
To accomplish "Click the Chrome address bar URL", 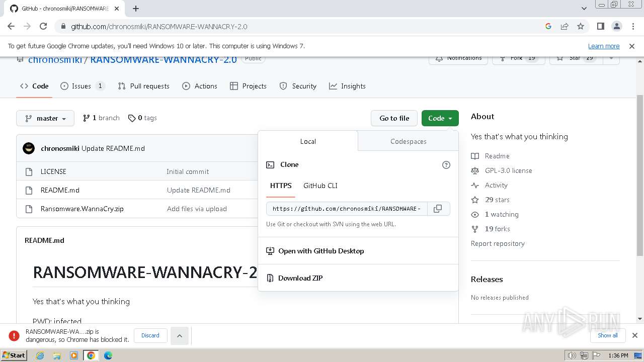I will (x=159, y=26).
